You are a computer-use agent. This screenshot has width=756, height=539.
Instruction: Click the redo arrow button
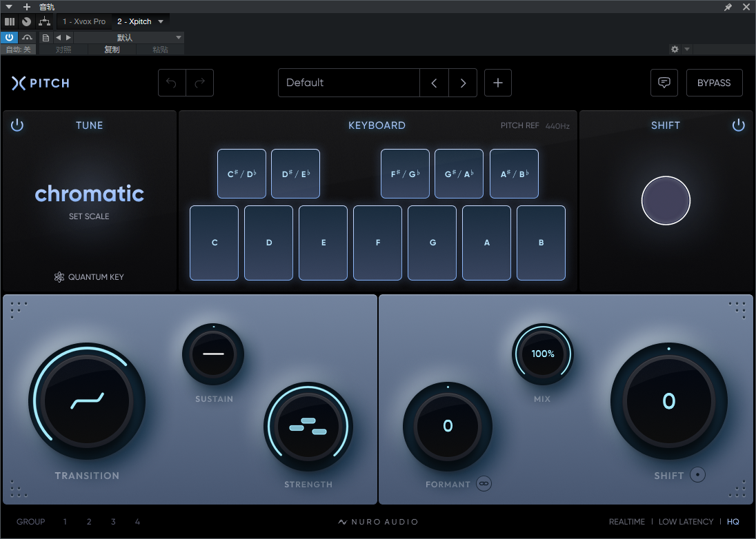(199, 83)
